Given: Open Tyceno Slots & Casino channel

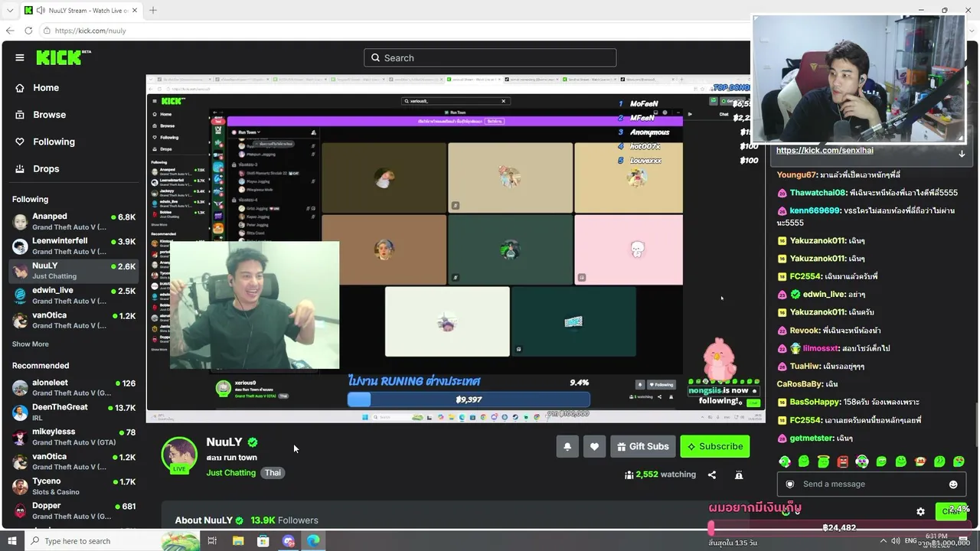Looking at the screenshot, I should 73,487.
